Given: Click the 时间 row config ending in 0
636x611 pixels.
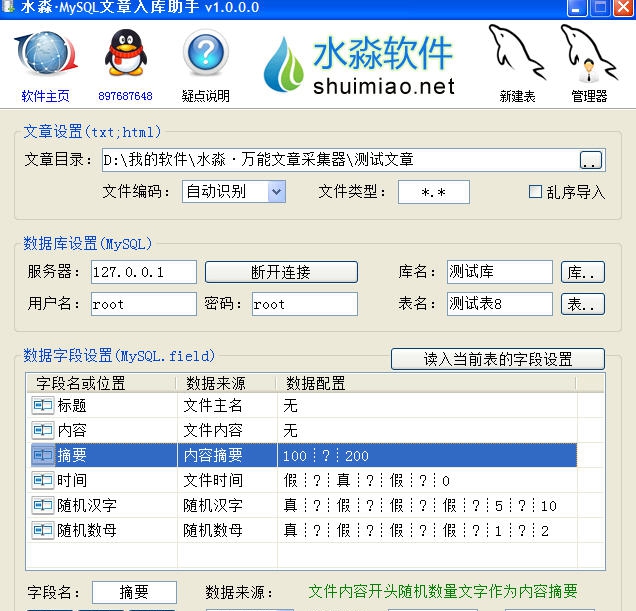Looking at the screenshot, I should [x=427, y=480].
